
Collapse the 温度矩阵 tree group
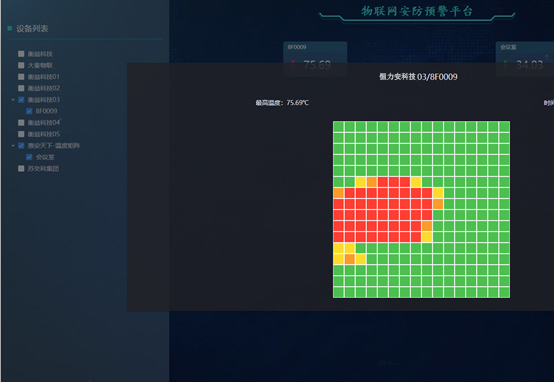[x=13, y=146]
